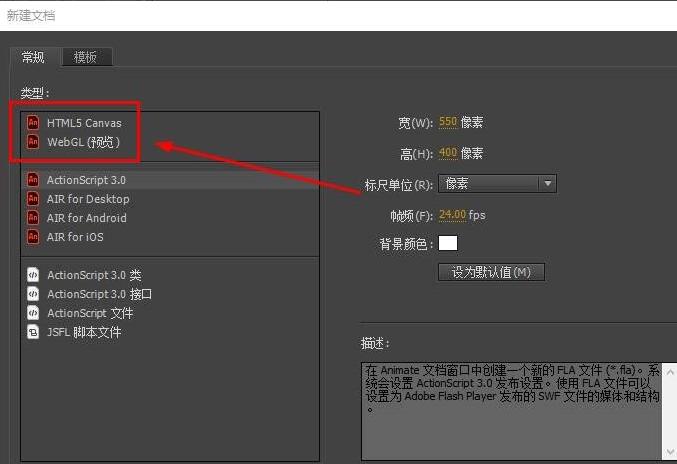Edit the width value 550
Screen dimensions: 677x464
[448, 122]
